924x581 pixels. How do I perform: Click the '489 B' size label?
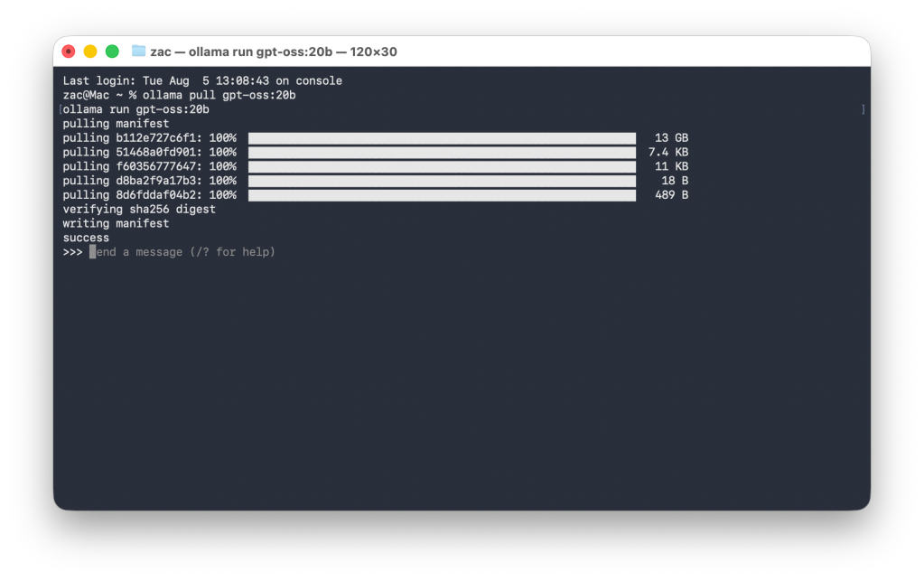click(671, 195)
